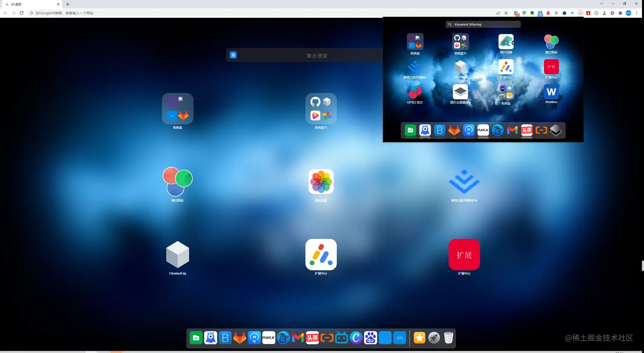
Task: Click the layers stack icon in popup dock
Action: (556, 130)
